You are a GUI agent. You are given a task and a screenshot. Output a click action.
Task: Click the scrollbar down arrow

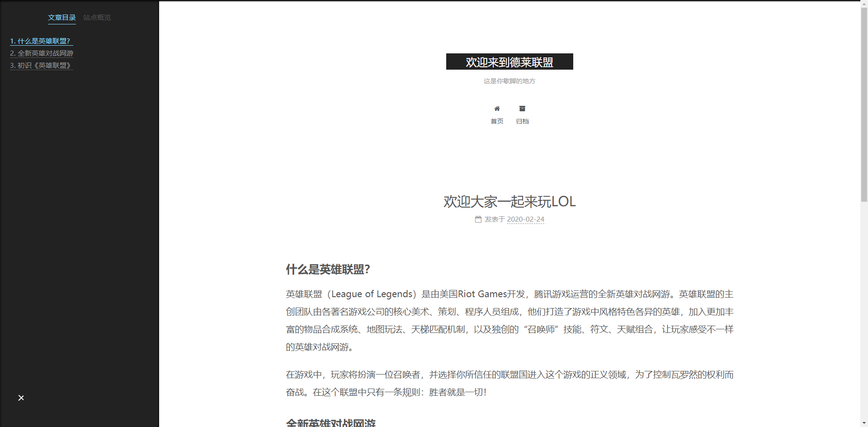point(864,423)
